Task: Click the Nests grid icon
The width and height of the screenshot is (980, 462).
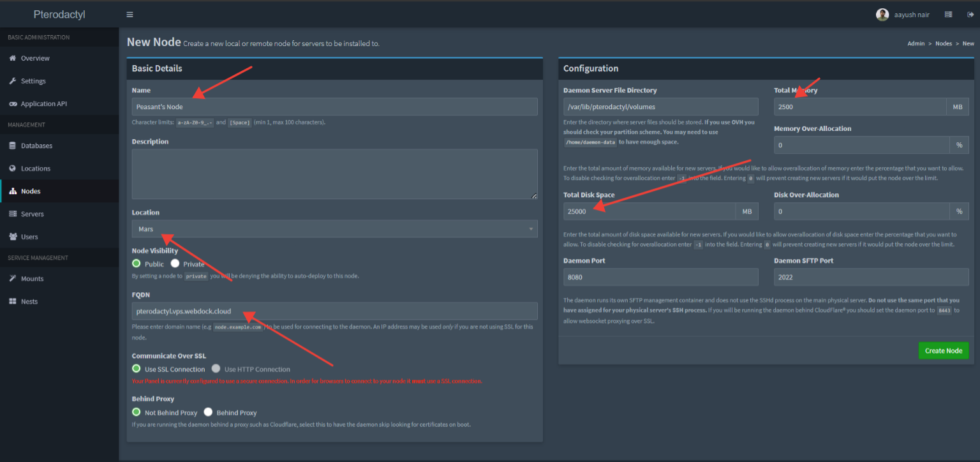Action: 13,301
